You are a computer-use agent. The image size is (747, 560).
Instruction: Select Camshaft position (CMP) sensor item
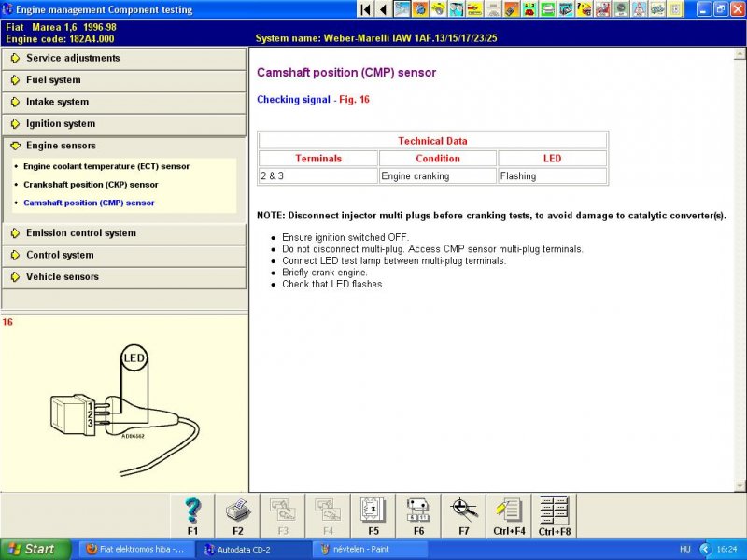pyautogui.click(x=89, y=203)
